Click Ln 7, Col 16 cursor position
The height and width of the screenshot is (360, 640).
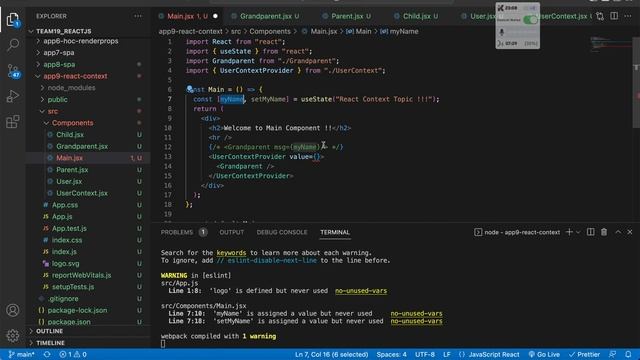[x=331, y=354]
